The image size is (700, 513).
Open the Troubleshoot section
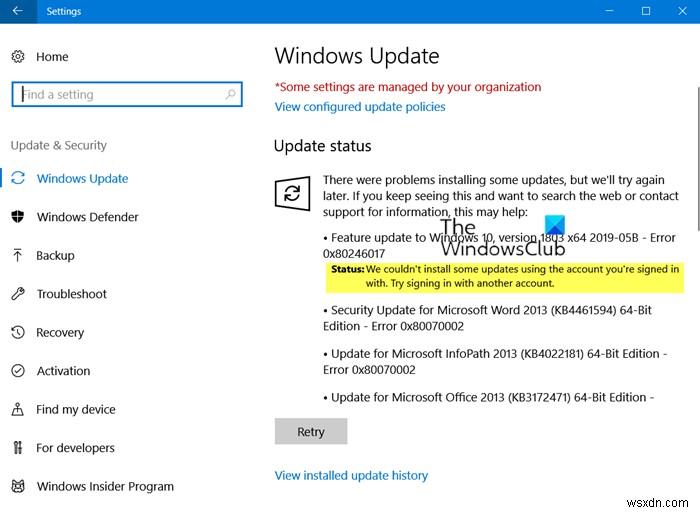click(72, 294)
